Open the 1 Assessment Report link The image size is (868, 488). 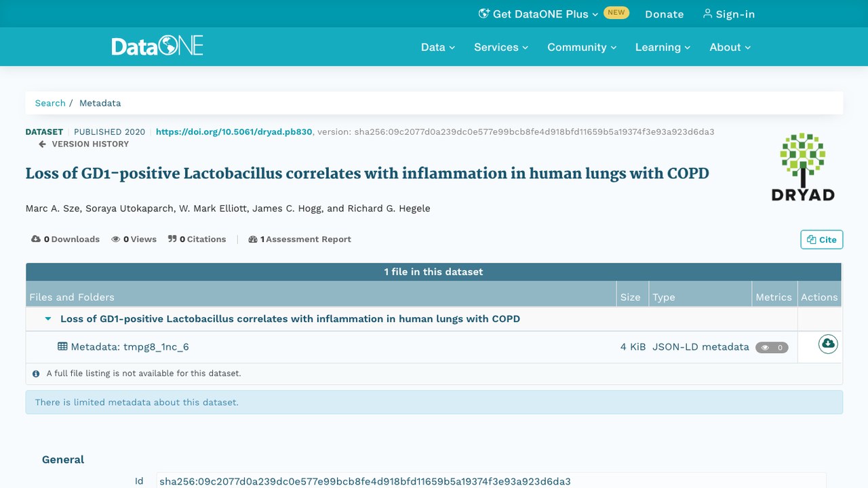[x=300, y=239]
